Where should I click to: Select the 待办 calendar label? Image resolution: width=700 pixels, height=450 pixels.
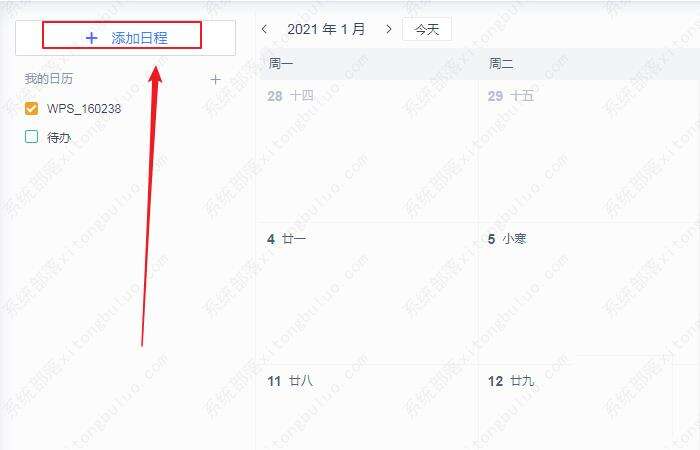[59, 137]
